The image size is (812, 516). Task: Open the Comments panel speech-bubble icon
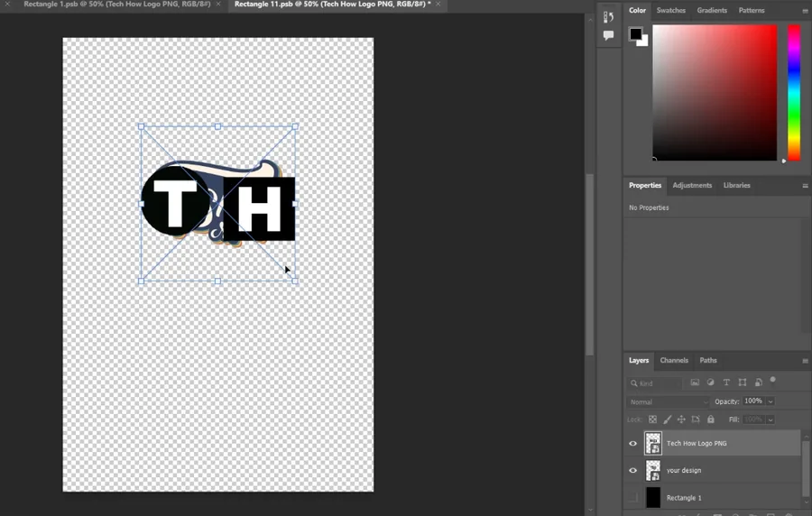pos(608,35)
